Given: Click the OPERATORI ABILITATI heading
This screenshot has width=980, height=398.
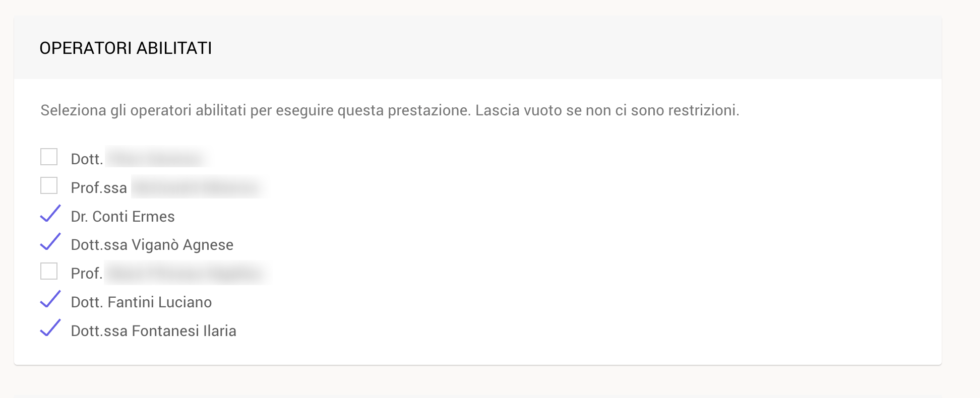Looking at the screenshot, I should click(x=126, y=48).
